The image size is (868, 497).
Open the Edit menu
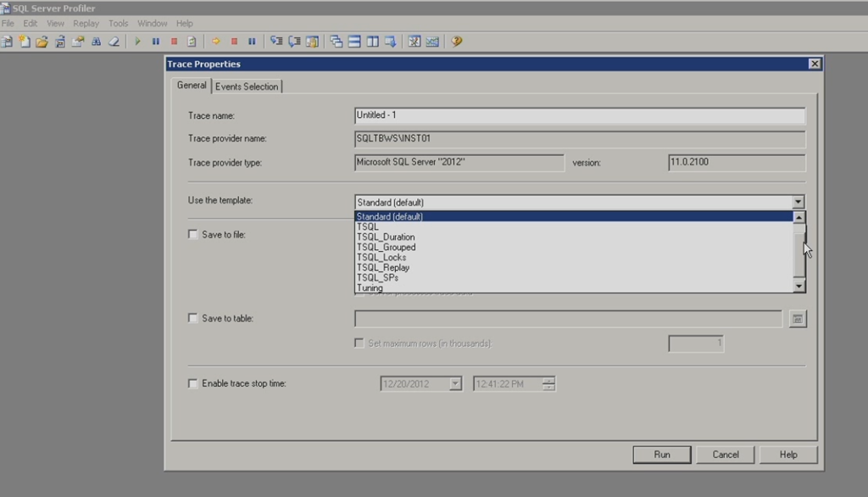pyautogui.click(x=30, y=23)
